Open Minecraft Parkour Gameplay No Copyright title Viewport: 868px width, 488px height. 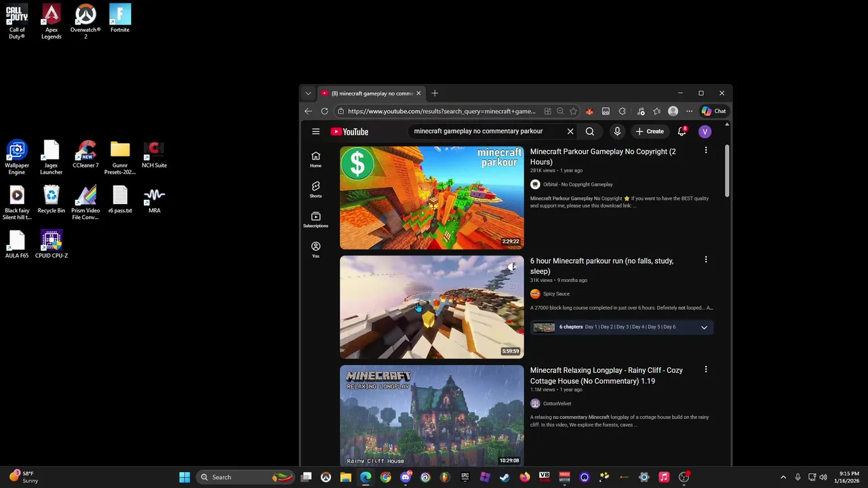[x=603, y=157]
